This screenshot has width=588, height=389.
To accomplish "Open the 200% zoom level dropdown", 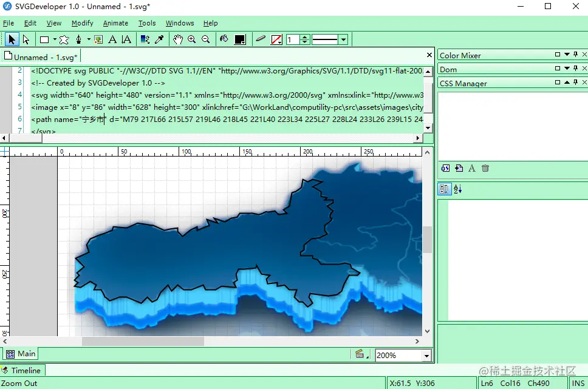I will 426,356.
